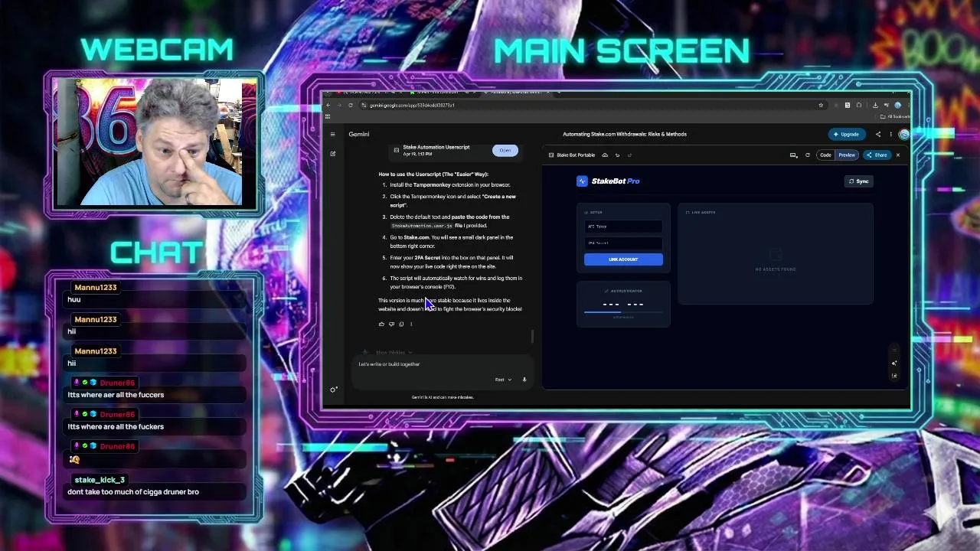Open the browser apps grid shortcut
Viewport: 980px width, 551px height.
point(328,116)
